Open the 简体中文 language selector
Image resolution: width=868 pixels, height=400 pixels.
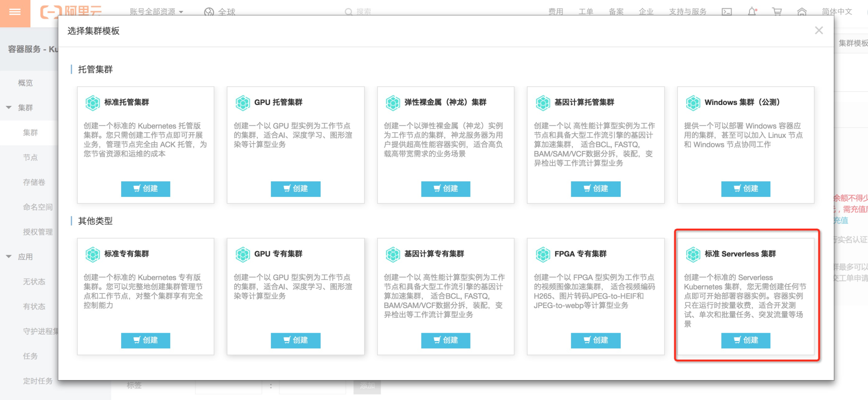(837, 12)
